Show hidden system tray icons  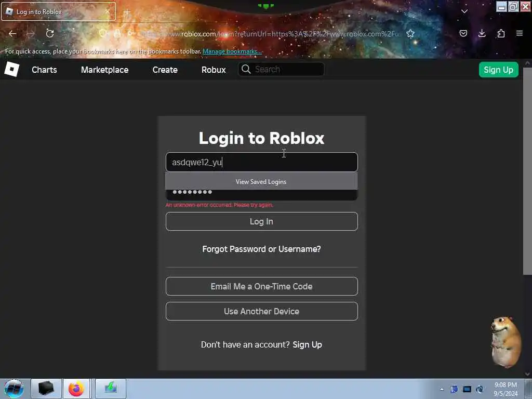[442, 390]
